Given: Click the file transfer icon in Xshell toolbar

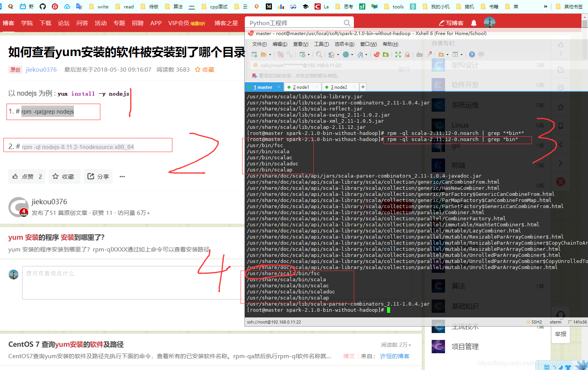Looking at the screenshot, I should click(x=331, y=54).
